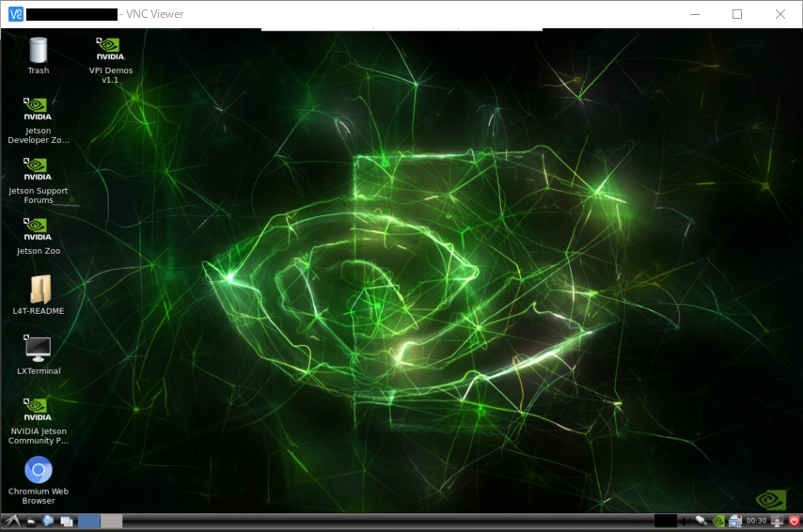
Task: Click the red power logout button
Action: click(794, 522)
